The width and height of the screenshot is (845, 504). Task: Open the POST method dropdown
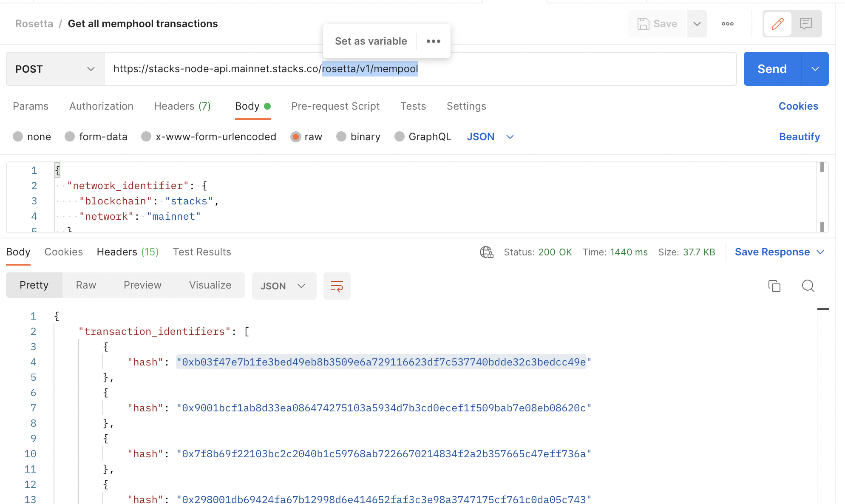(55, 69)
